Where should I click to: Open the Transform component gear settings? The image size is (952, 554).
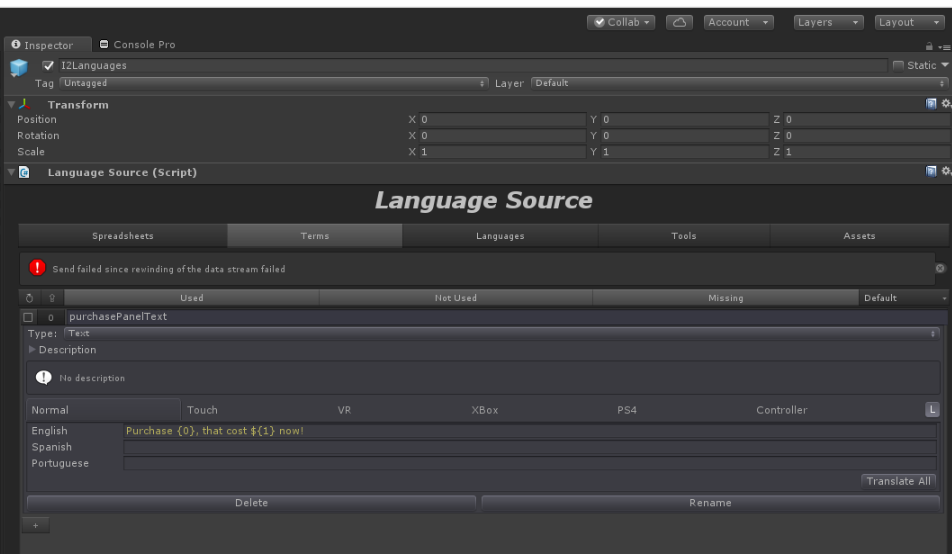pos(943,104)
